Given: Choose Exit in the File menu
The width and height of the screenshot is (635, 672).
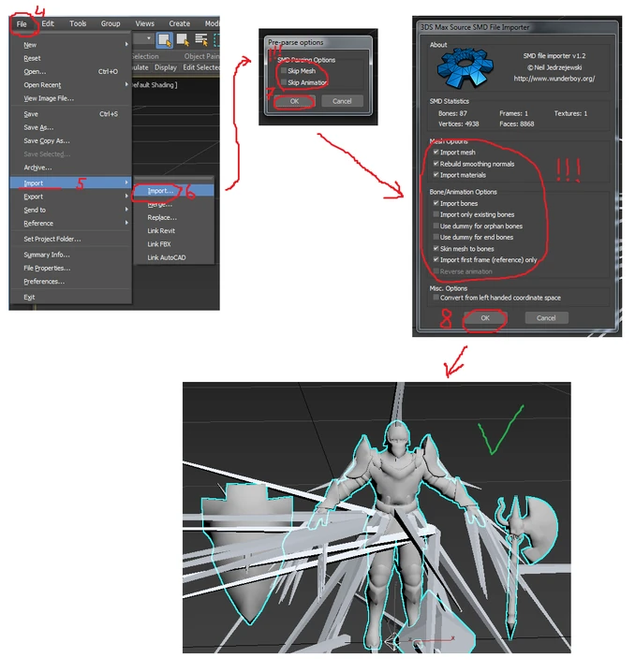Looking at the screenshot, I should pos(29,298).
